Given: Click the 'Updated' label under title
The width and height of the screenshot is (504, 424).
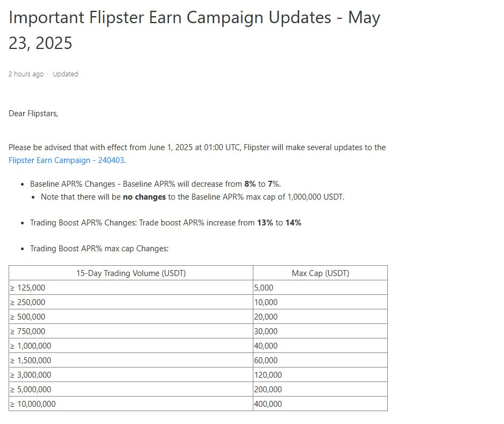Looking at the screenshot, I should click(x=65, y=74).
